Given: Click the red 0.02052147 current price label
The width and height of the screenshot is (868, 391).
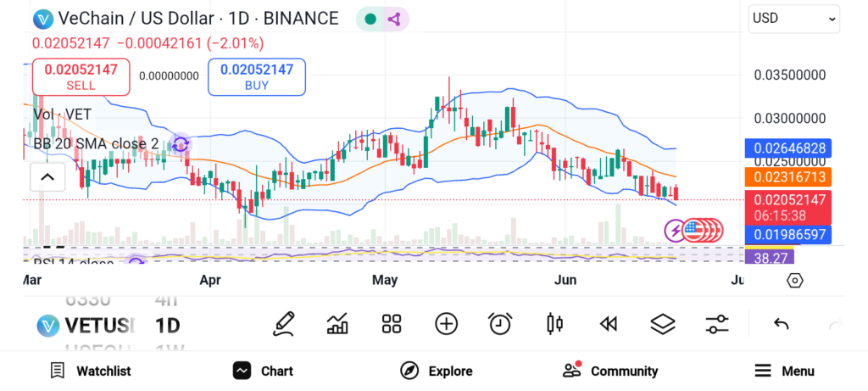Looking at the screenshot, I should pyautogui.click(x=789, y=207).
